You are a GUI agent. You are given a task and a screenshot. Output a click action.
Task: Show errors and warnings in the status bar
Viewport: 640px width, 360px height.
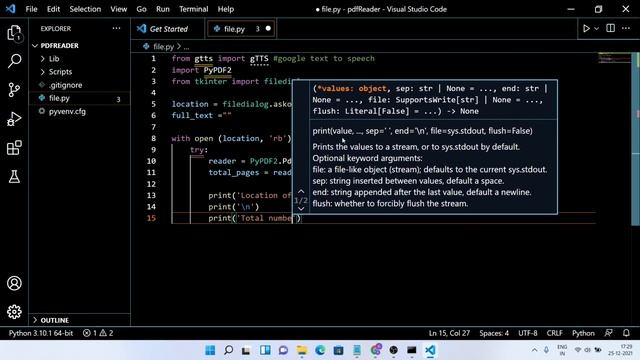pyautogui.click(x=98, y=333)
